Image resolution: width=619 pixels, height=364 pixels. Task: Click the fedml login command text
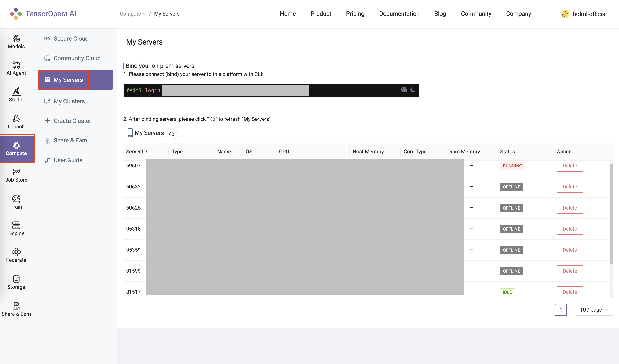[143, 90]
